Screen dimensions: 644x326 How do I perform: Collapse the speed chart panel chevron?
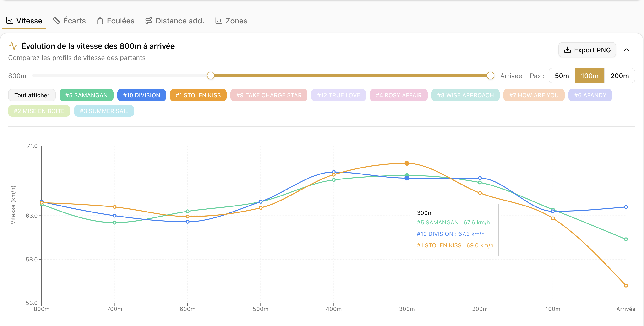coord(626,50)
